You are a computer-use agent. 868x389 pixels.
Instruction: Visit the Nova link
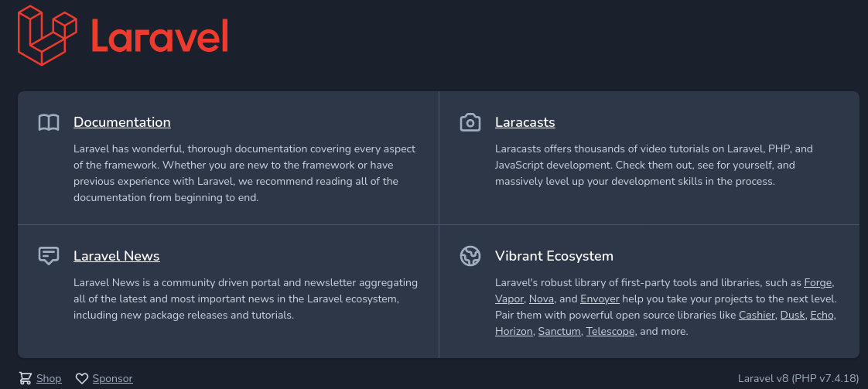(x=542, y=299)
